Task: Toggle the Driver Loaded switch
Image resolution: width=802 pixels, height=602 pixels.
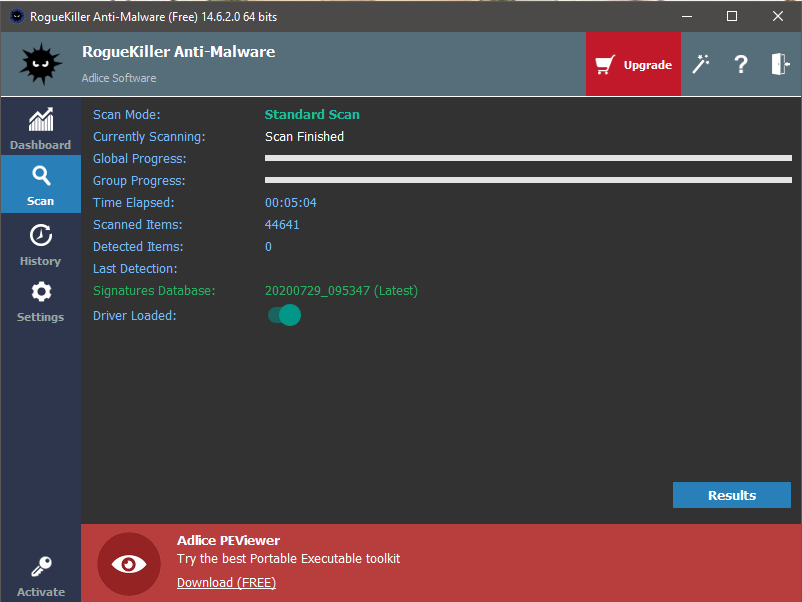Action: [x=284, y=315]
